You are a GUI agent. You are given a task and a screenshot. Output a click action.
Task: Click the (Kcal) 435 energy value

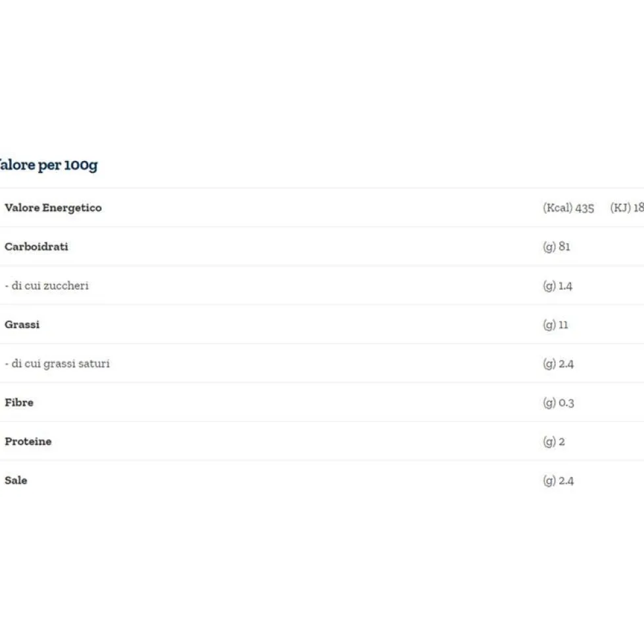click(568, 208)
